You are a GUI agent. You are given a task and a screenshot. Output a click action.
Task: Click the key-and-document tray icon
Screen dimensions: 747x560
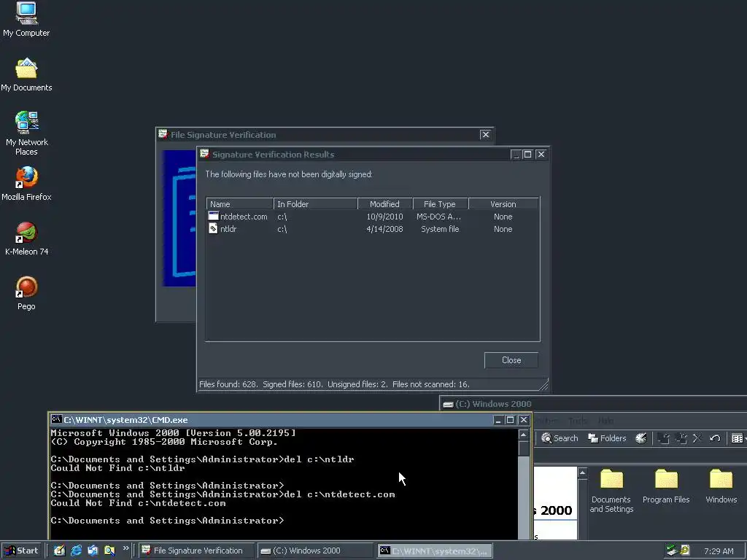(x=685, y=551)
